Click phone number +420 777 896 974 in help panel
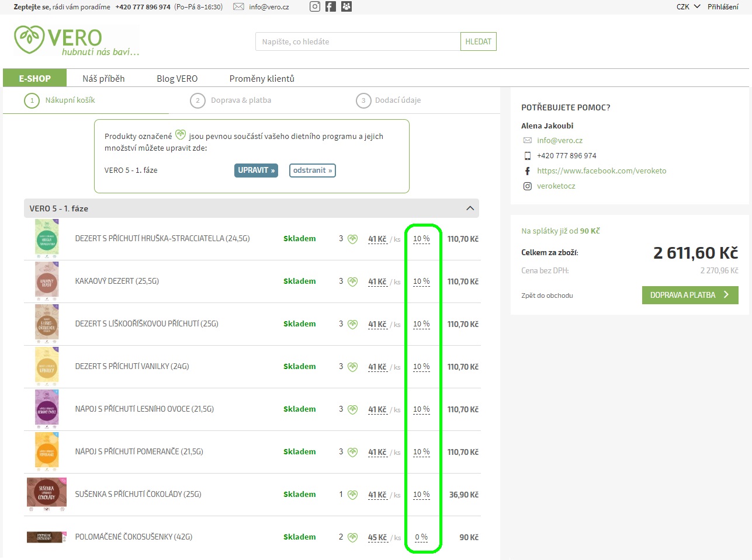This screenshot has width=752, height=560. tap(567, 156)
